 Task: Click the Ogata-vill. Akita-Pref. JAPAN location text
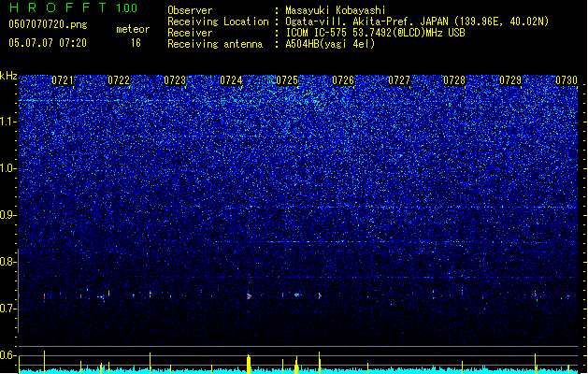pyautogui.click(x=417, y=22)
